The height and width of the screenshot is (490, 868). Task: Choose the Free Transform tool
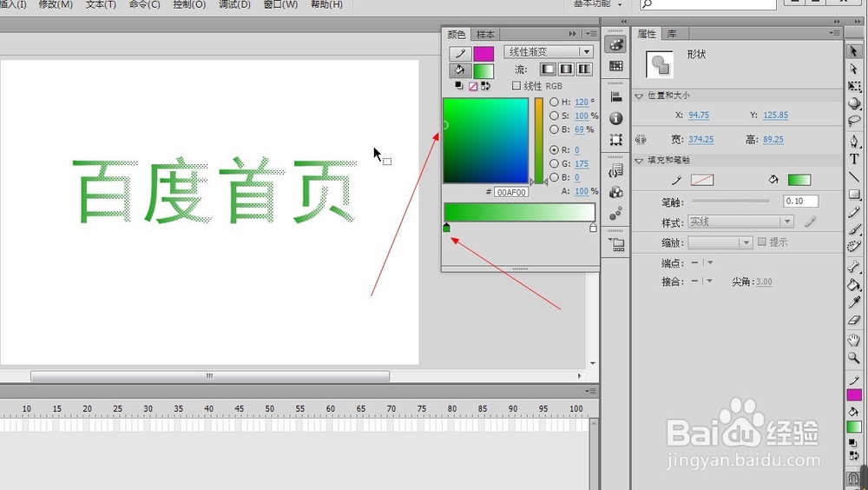(853, 87)
